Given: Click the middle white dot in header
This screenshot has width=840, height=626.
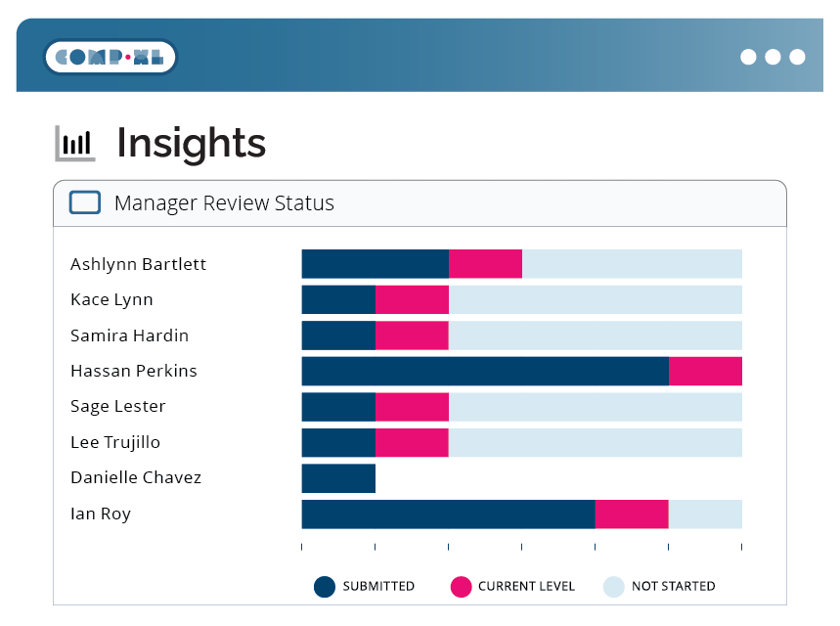Looking at the screenshot, I should click(773, 57).
